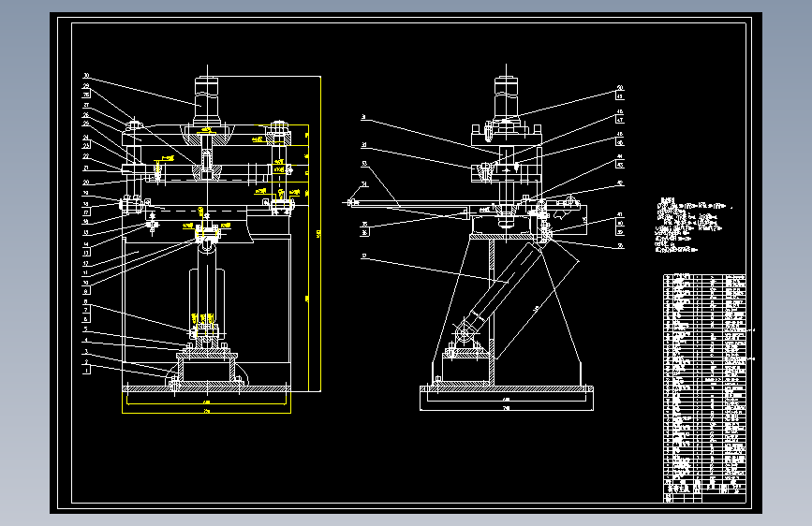Click boxed callout number 43
This screenshot has height=526, width=812.
click(620, 165)
